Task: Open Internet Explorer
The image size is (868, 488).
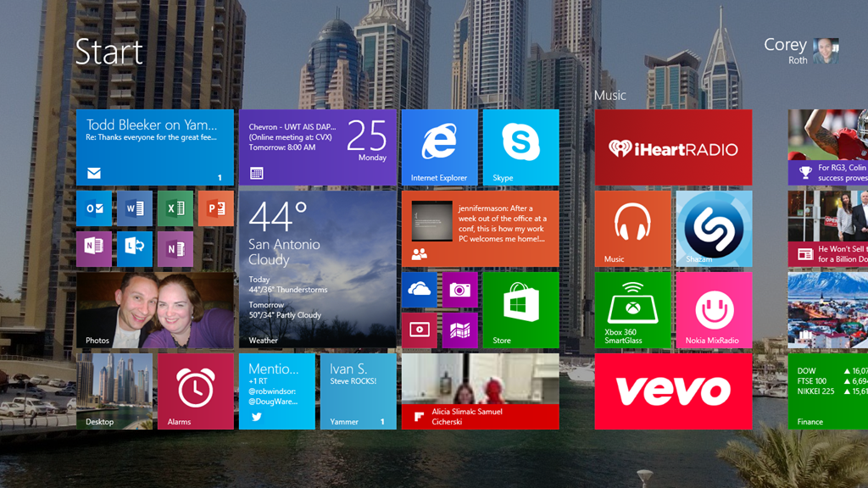Action: 440,148
